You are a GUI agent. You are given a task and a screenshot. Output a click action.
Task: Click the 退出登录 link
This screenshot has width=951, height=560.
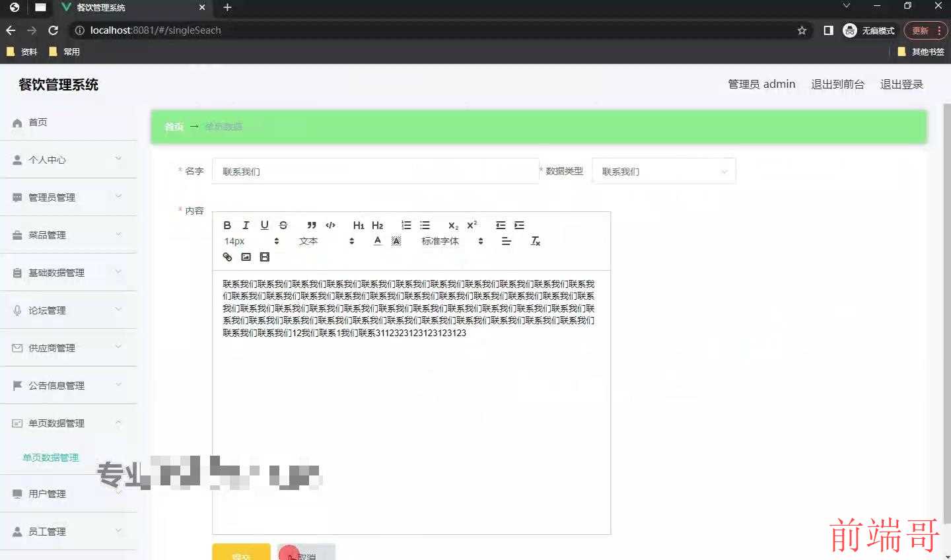click(x=901, y=85)
